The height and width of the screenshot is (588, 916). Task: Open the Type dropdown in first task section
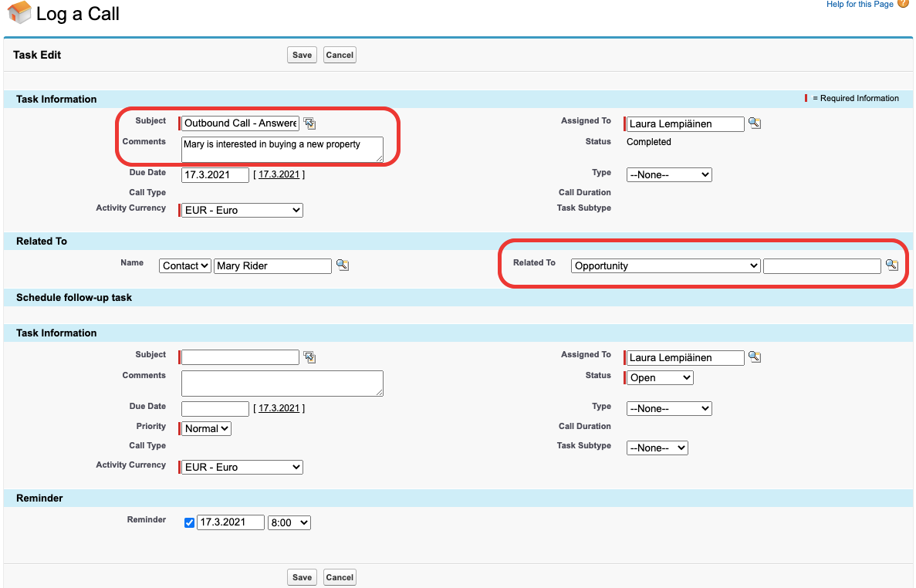coord(669,174)
